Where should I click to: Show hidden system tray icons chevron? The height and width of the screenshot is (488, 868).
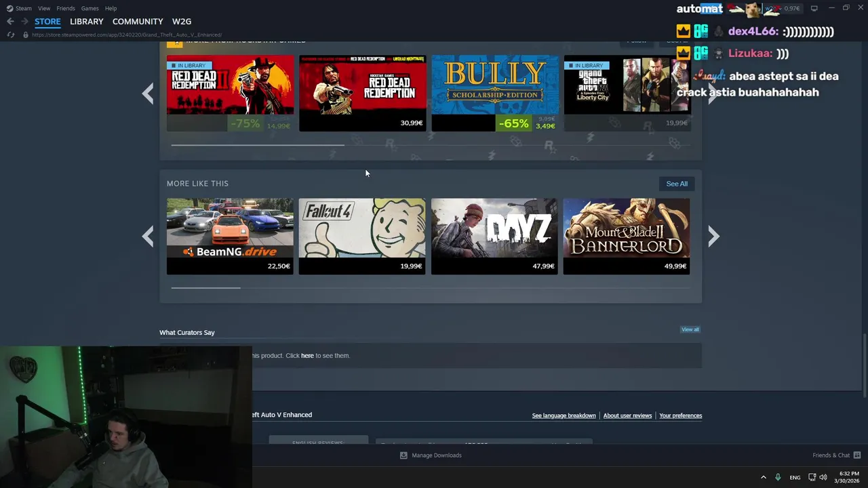[x=763, y=477]
